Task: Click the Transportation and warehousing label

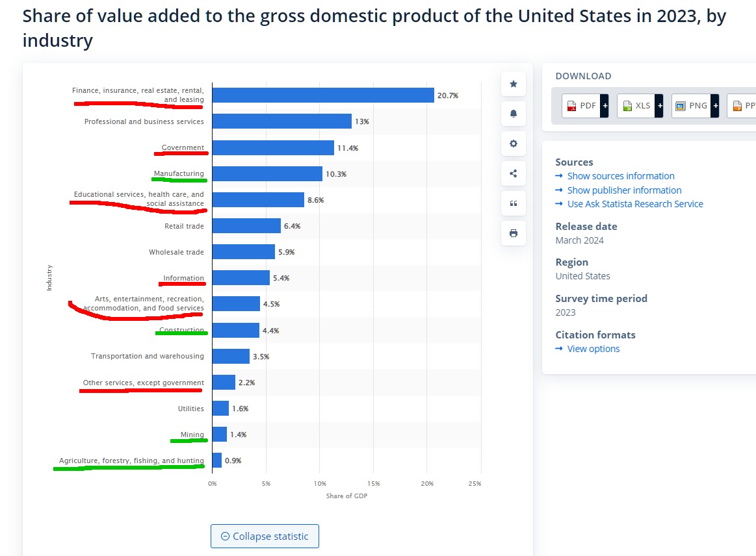Action: [148, 356]
